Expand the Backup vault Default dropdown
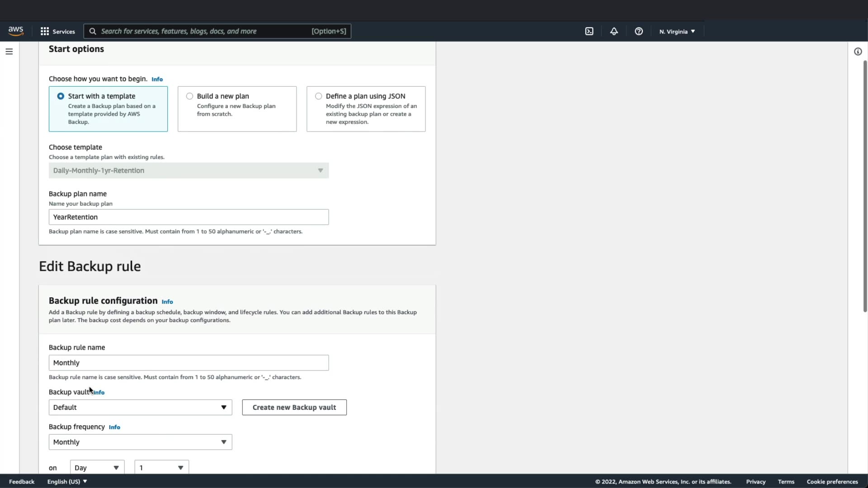The width and height of the screenshot is (868, 488). (x=140, y=408)
